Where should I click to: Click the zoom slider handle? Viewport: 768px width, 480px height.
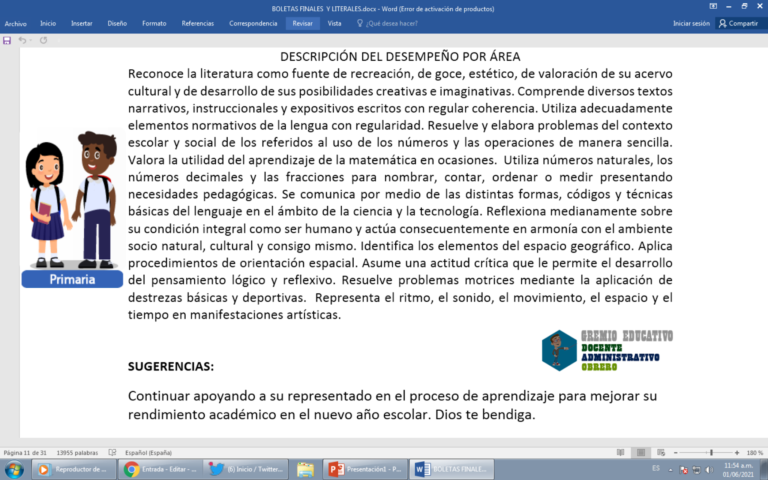pos(711,453)
